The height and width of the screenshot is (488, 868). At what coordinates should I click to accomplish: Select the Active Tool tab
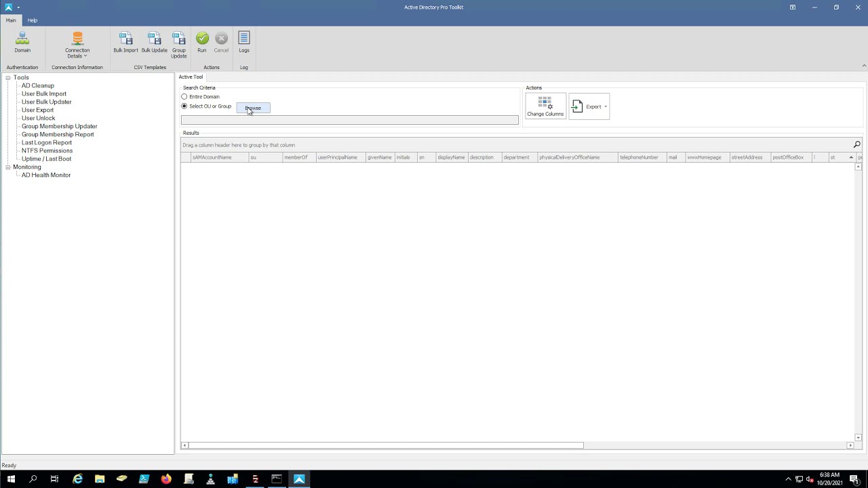191,77
